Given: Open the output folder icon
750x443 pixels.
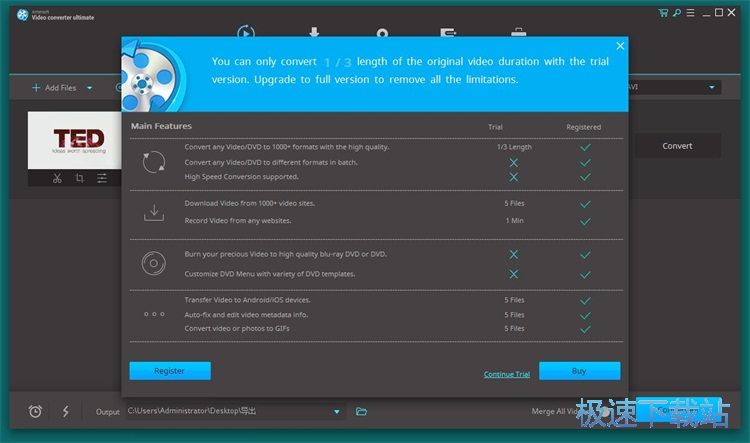Looking at the screenshot, I should [362, 411].
